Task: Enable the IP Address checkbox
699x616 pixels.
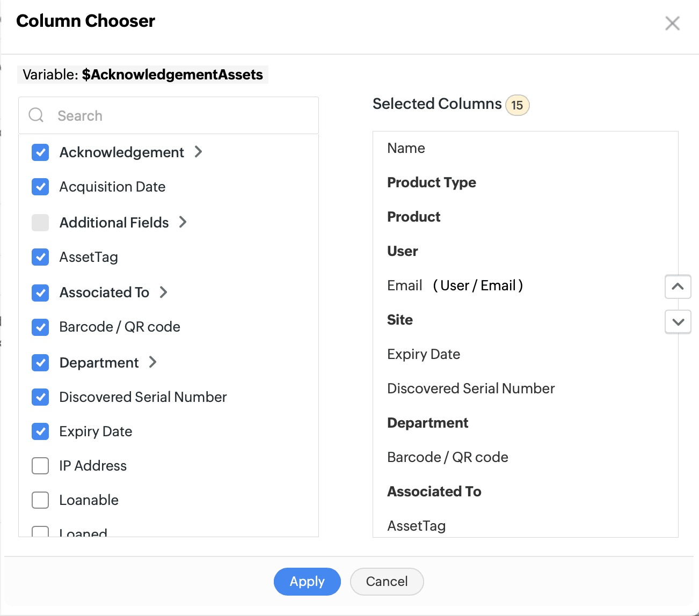Action: (40, 466)
